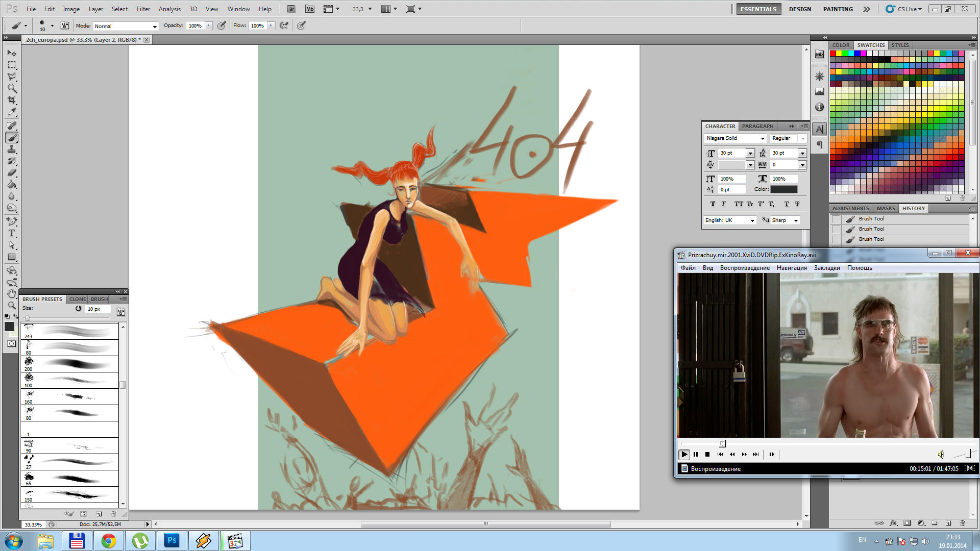Image resolution: width=980 pixels, height=551 pixels.
Task: Click the trash icon in Brush Presets panel
Action: [x=113, y=514]
